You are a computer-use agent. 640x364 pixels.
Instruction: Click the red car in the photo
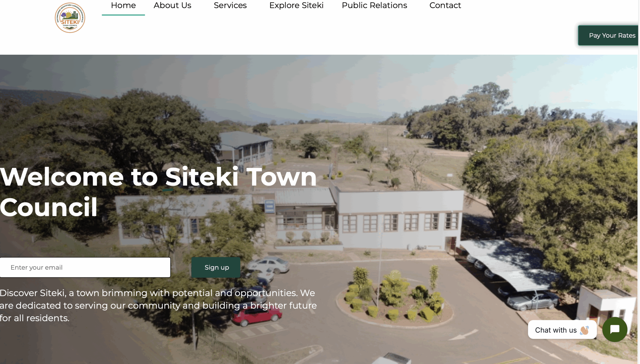[256, 316]
